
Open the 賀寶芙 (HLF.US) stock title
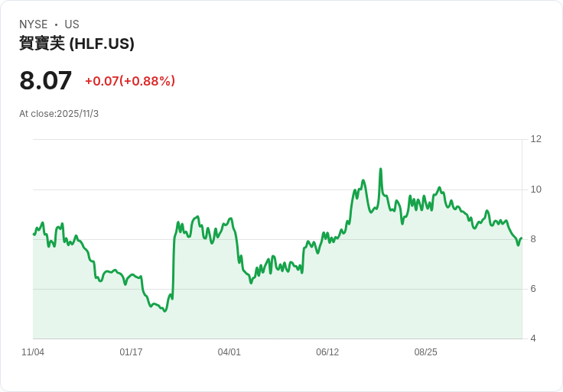(76, 44)
